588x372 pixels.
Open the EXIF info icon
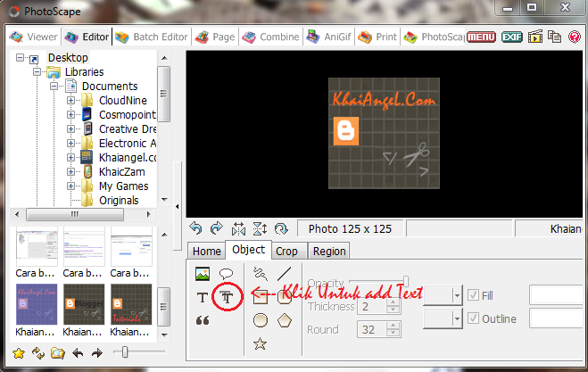coord(512,37)
